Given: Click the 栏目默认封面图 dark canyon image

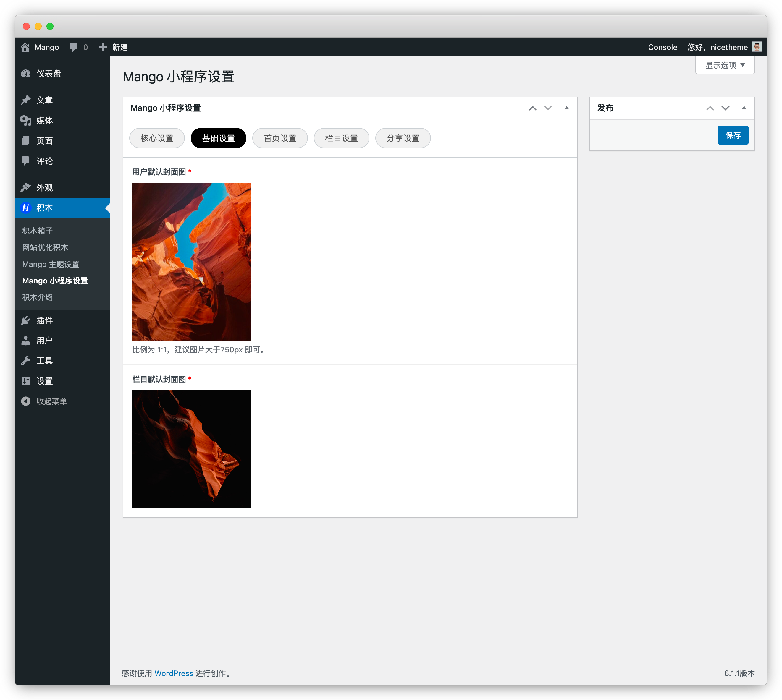Looking at the screenshot, I should coord(191,449).
